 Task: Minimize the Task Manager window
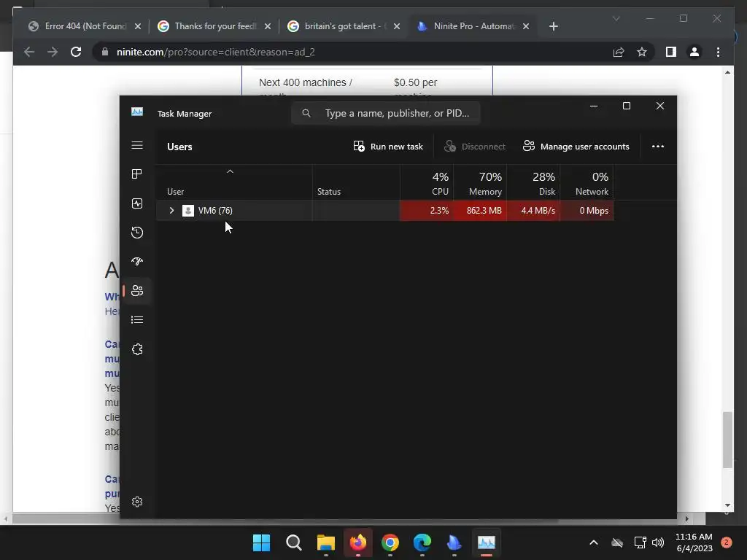click(x=594, y=106)
